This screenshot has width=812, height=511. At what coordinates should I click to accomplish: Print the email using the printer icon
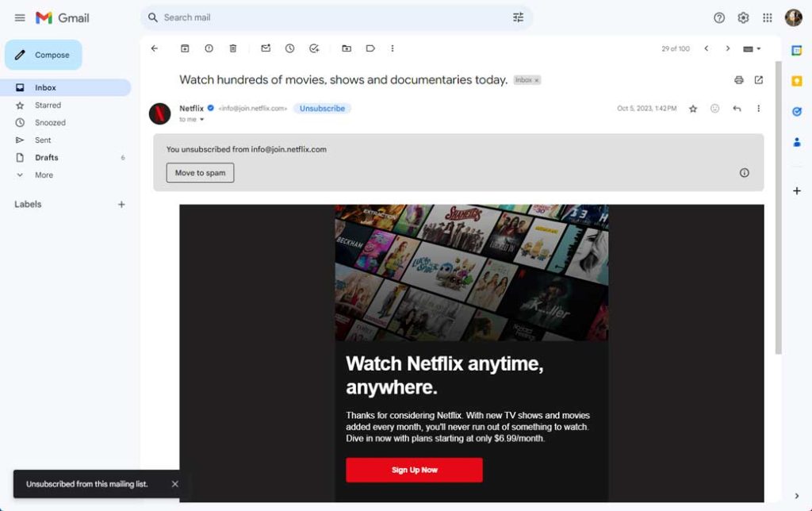click(739, 80)
